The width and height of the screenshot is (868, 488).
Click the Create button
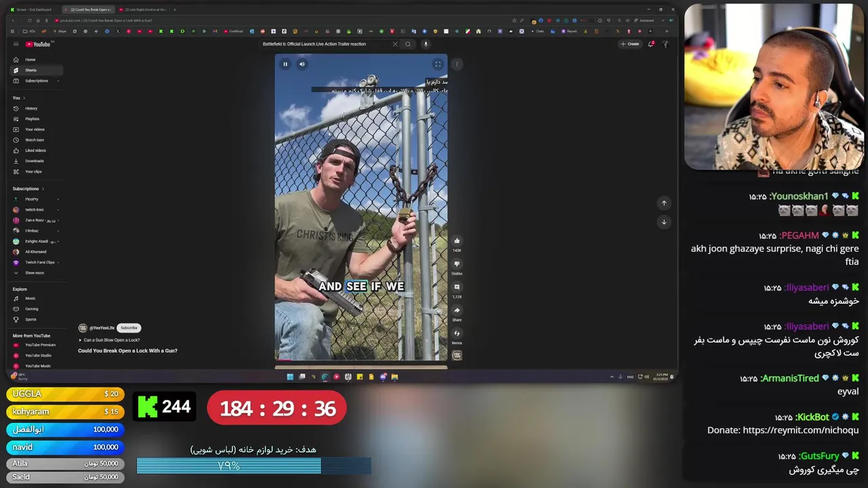[x=630, y=44]
